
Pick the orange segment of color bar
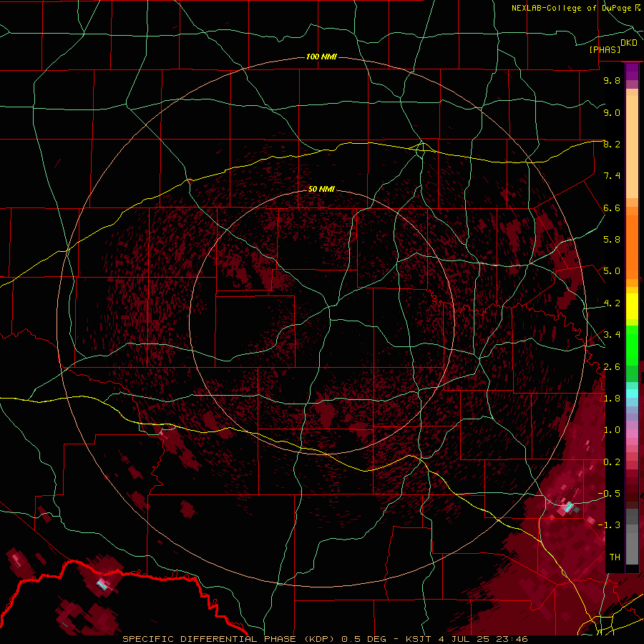pyautogui.click(x=632, y=246)
